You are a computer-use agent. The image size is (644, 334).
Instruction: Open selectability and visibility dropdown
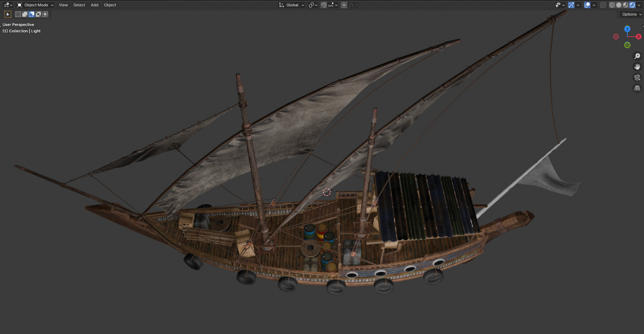(x=560, y=5)
